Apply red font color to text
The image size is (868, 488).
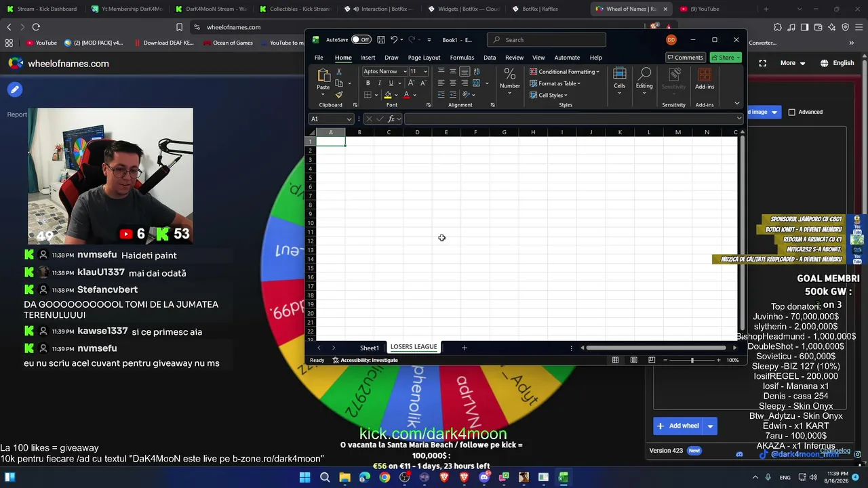click(406, 95)
